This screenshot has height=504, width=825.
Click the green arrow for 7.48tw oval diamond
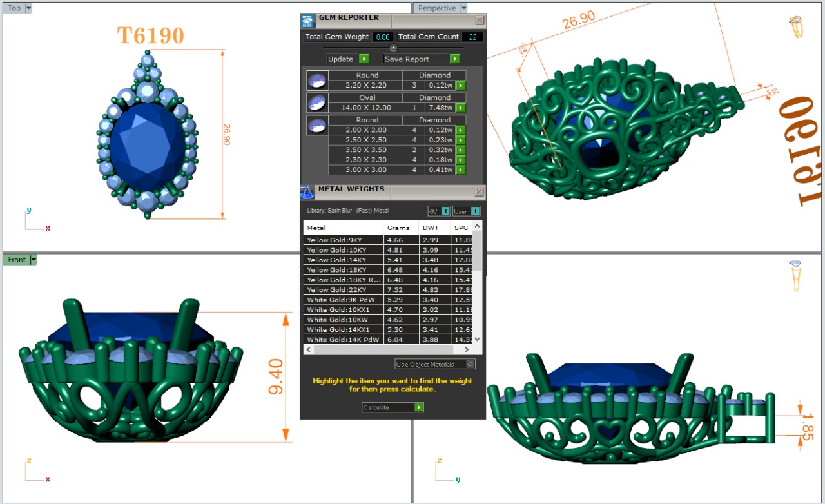(x=460, y=108)
